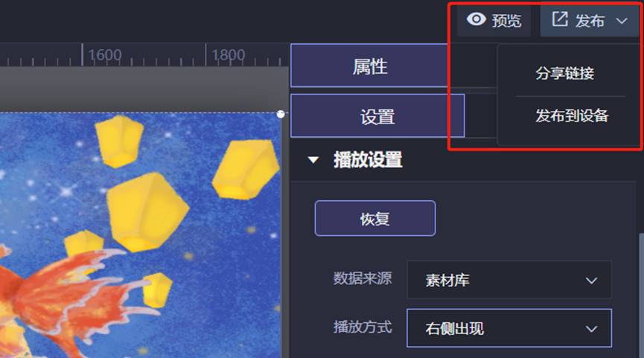Open the 播放方式 右侧出现 dropdown

509,328
